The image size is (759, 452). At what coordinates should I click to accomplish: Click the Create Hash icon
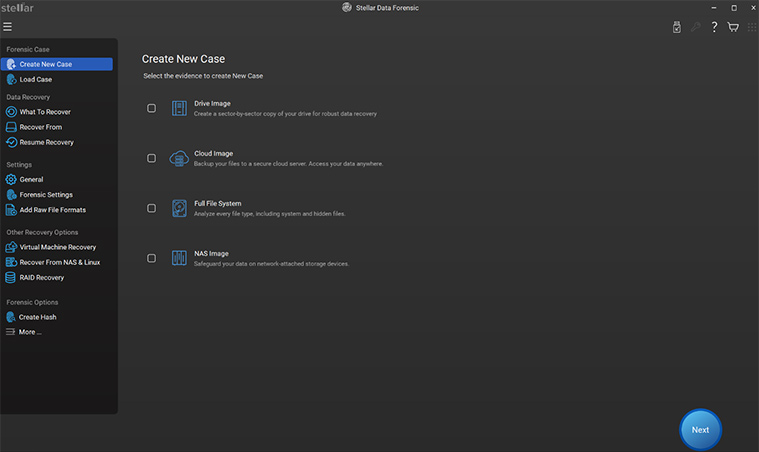[10, 317]
